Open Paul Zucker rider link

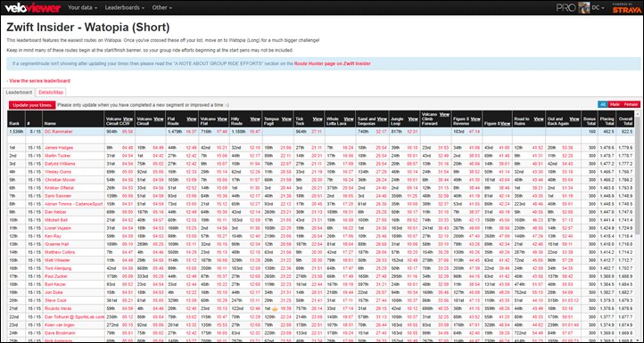(x=57, y=276)
